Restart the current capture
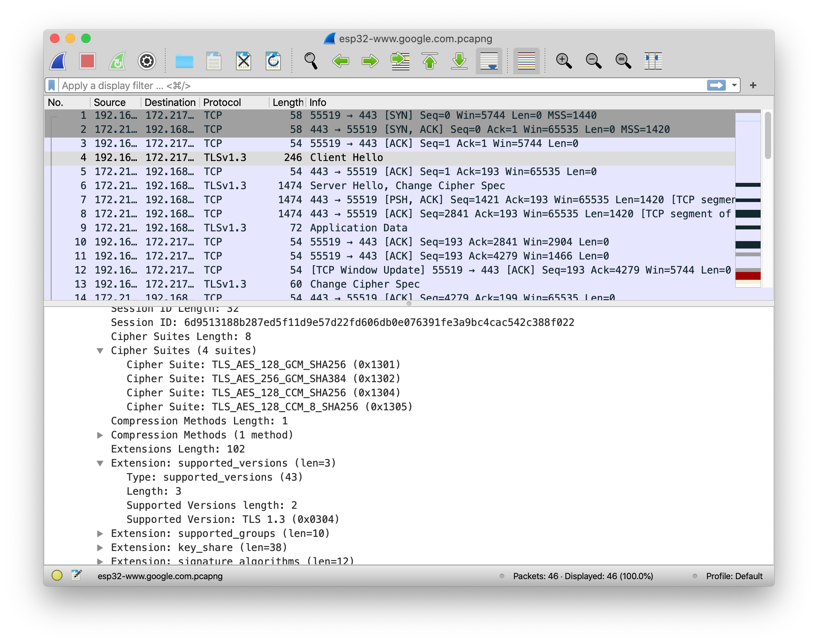 [x=117, y=61]
